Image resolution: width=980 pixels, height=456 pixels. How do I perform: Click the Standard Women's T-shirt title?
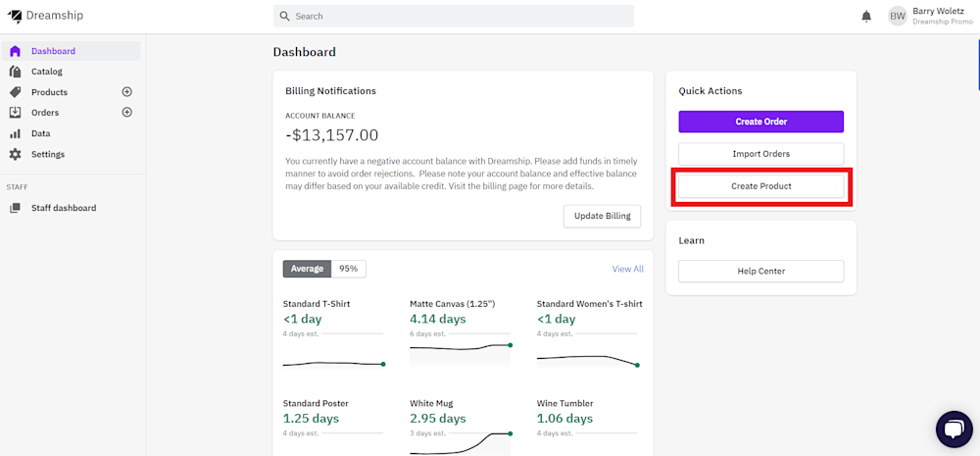[589, 304]
